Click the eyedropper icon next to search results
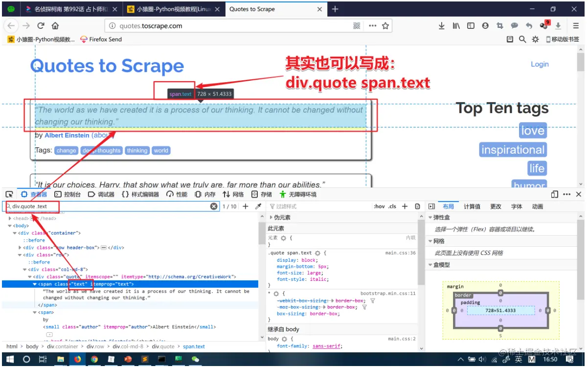This screenshot has height=368, width=588. (x=258, y=207)
